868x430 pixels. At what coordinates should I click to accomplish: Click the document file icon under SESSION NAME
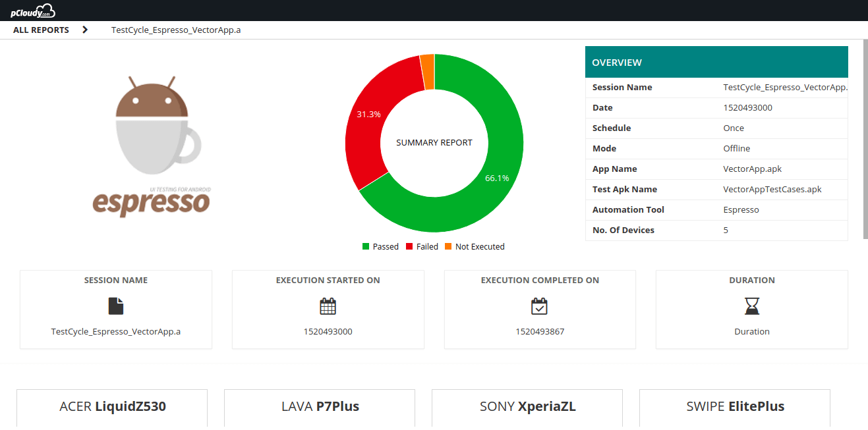pos(116,306)
